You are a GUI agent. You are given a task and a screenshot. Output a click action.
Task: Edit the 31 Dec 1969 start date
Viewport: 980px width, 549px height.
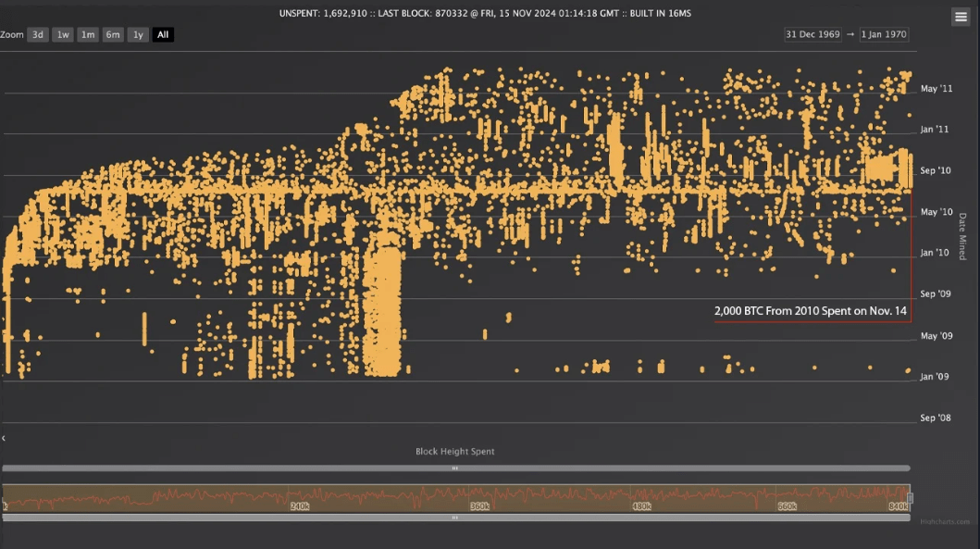coord(813,34)
